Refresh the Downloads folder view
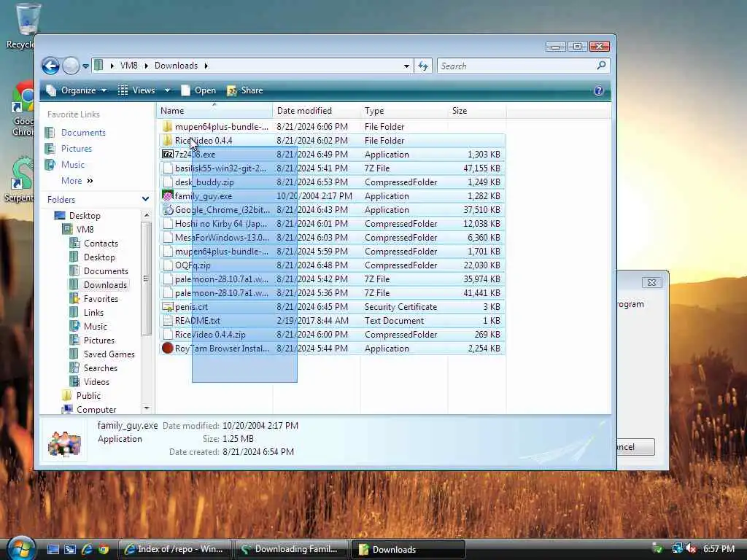Screen dimensions: 747x560 click(x=423, y=66)
